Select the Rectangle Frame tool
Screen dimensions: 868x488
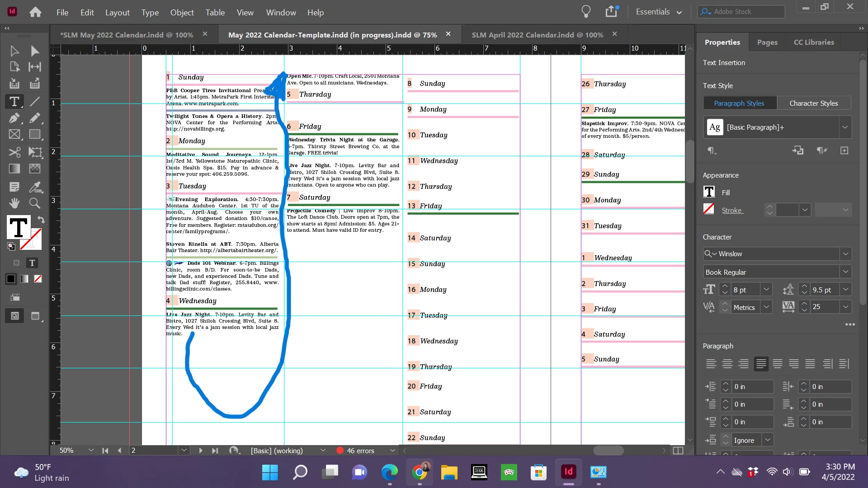tap(14, 135)
